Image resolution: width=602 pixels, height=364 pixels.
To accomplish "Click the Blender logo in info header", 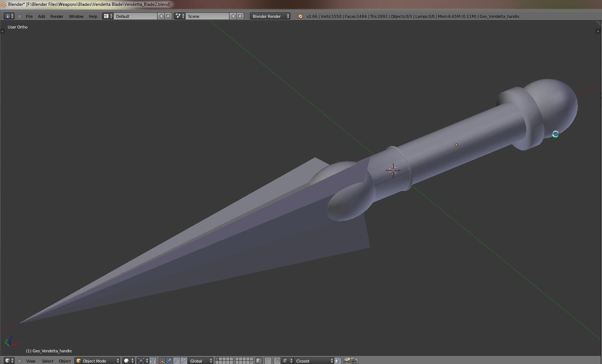I will click(300, 16).
